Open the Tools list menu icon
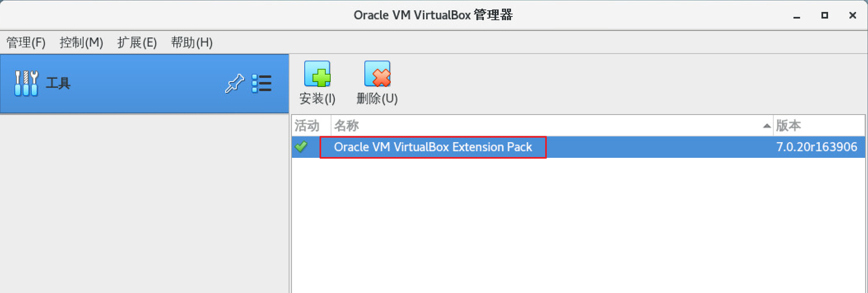 pos(261,83)
